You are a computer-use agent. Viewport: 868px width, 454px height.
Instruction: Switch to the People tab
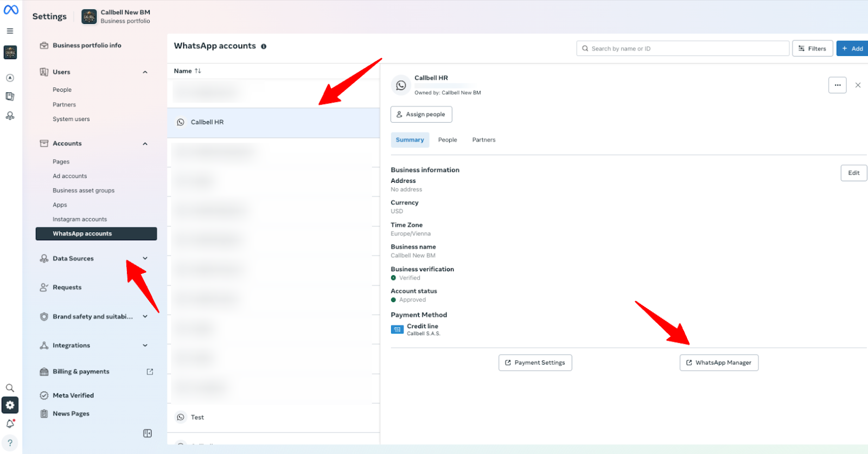tap(448, 140)
